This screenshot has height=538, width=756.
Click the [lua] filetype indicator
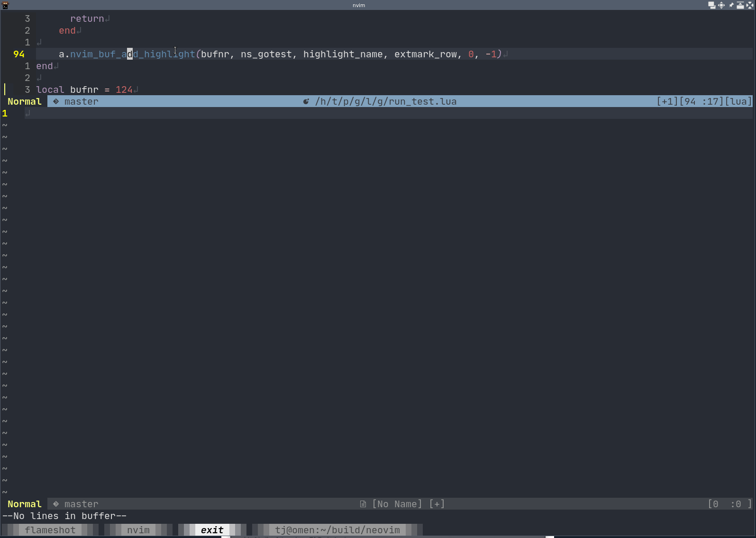pyautogui.click(x=738, y=101)
